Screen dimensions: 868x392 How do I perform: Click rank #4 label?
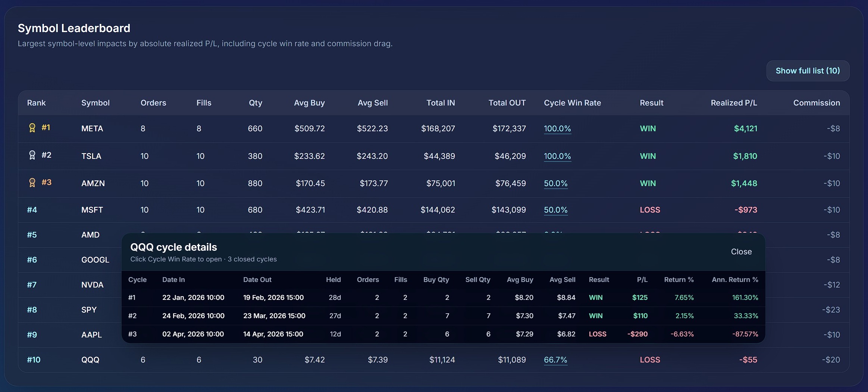[x=32, y=210]
